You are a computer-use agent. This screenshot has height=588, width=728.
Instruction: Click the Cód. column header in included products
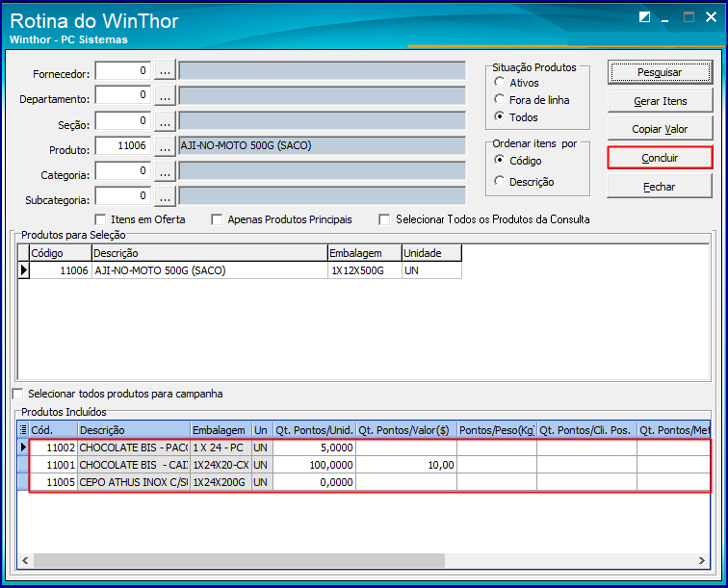53,430
